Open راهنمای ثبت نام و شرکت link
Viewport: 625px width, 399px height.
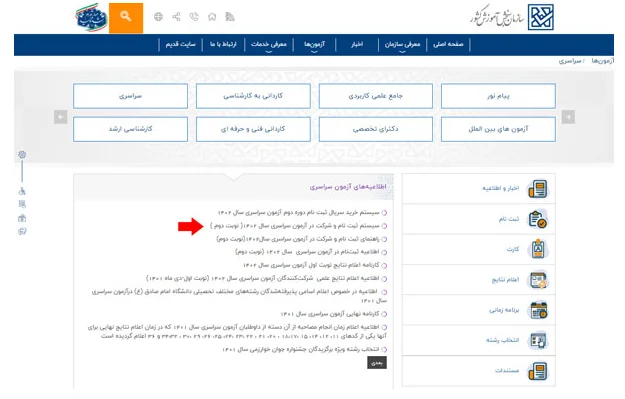[x=298, y=239]
